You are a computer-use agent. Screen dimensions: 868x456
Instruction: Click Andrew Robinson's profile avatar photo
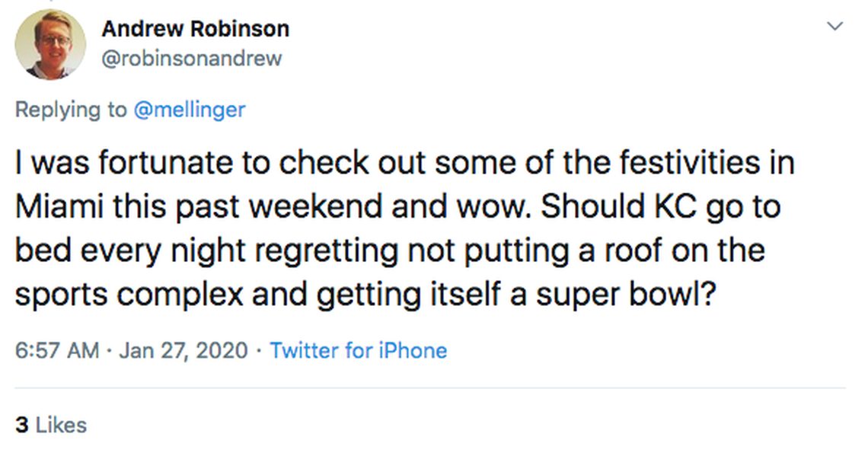point(50,44)
